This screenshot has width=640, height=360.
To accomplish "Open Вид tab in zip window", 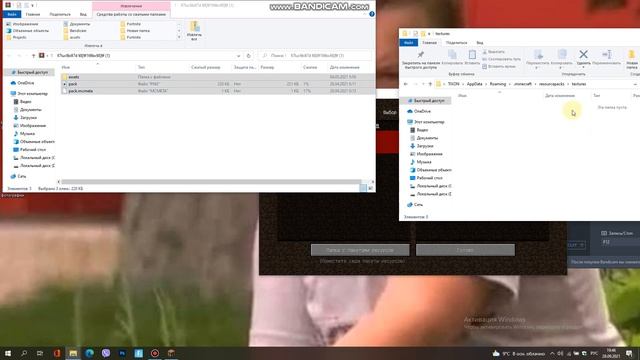I will tap(83, 14).
